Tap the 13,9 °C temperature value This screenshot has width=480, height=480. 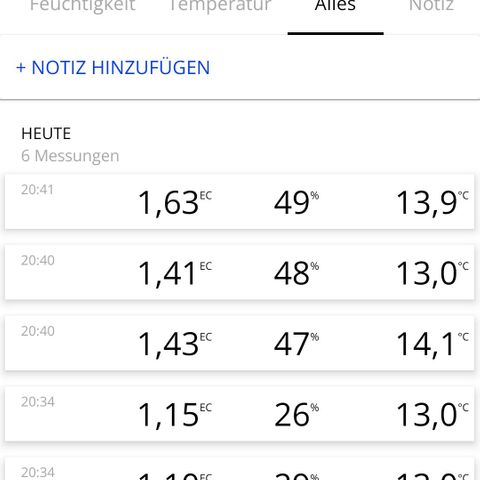[432, 203]
